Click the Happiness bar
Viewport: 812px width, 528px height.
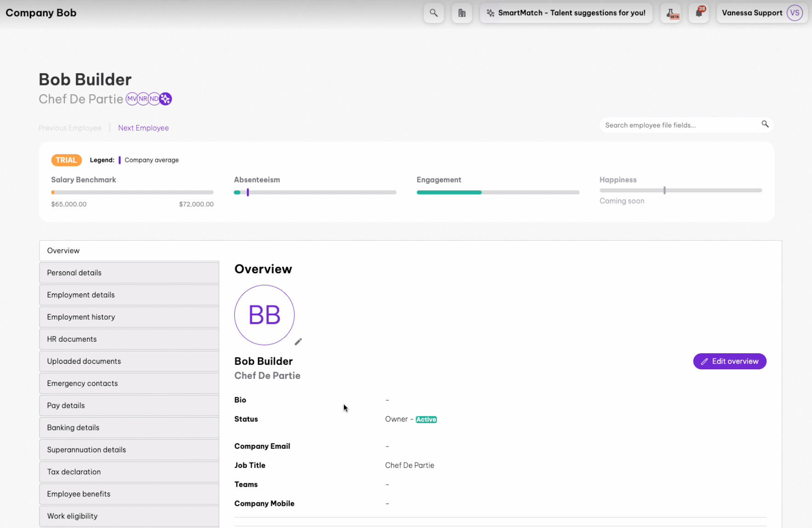click(x=680, y=190)
